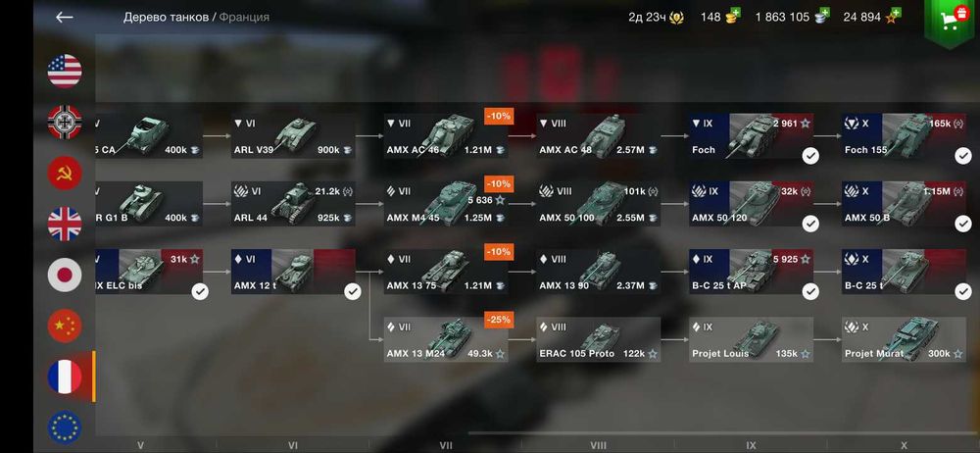The height and width of the screenshot is (453, 980).
Task: Click the Дерево танков breadcrumb link
Action: 166,17
